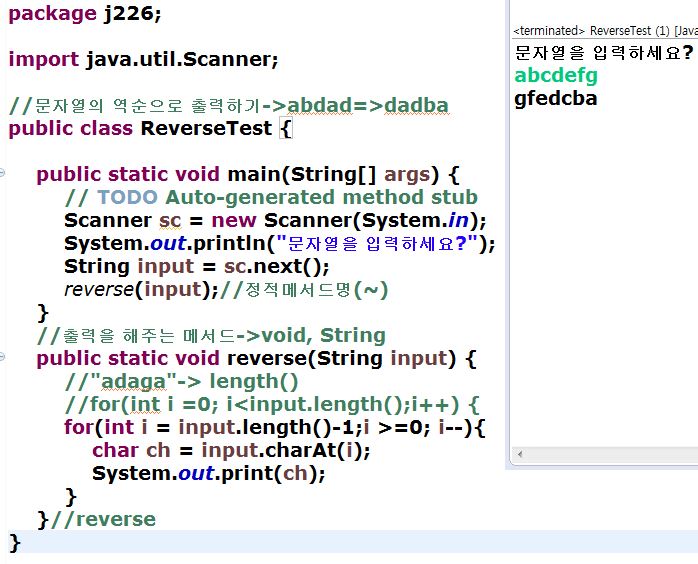Click the 'main(String[] args)' method declaration
The width and height of the screenshot is (698, 564).
248,174
